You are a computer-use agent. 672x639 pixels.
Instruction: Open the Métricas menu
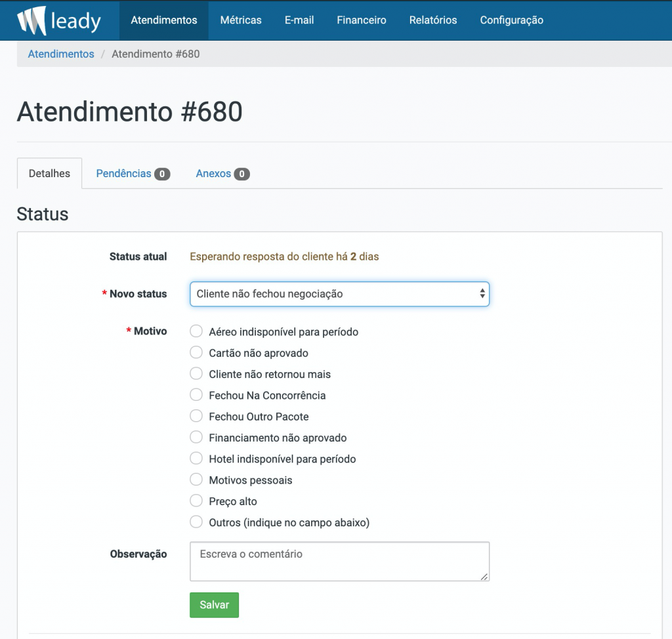(241, 20)
